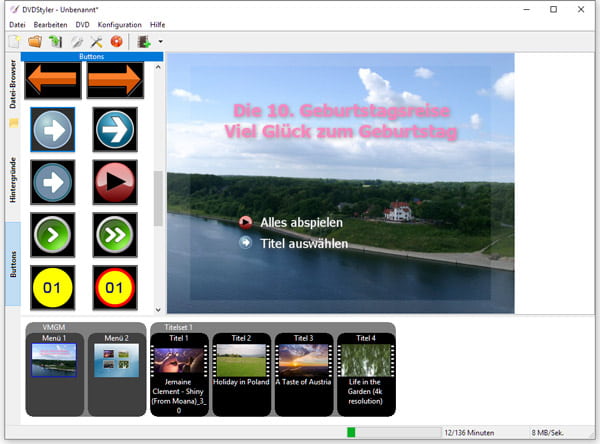Select the Holiday in Poland title clip
The width and height of the screenshot is (600, 444).
(x=241, y=367)
